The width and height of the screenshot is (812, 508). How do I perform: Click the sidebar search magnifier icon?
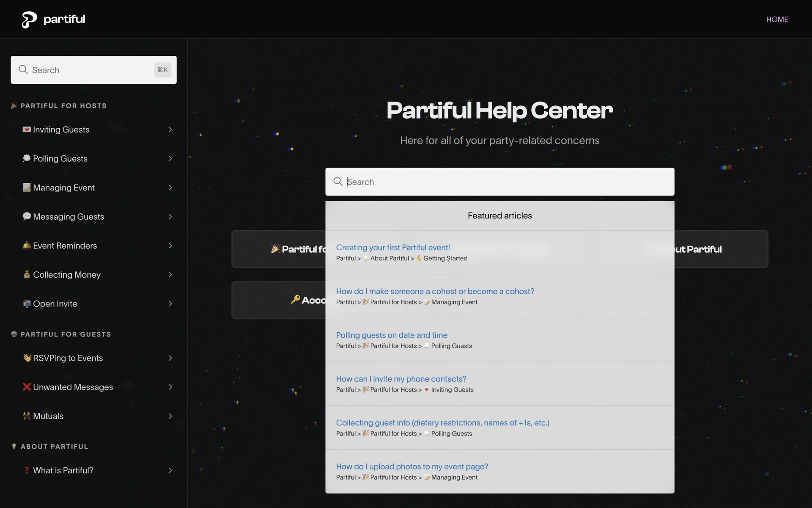point(23,70)
